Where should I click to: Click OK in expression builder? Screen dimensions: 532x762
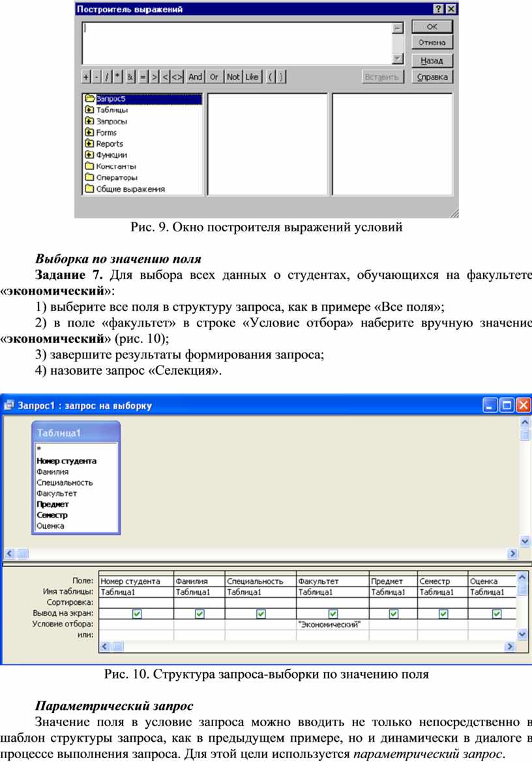click(x=432, y=27)
